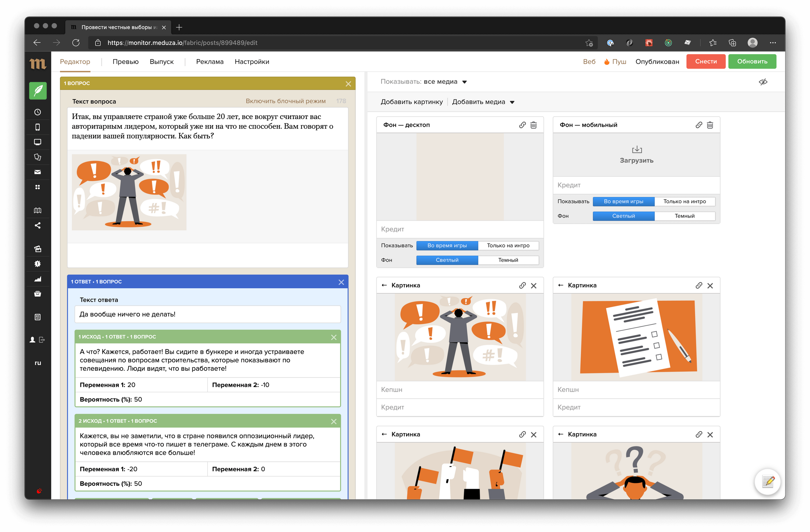810x532 pixels.
Task: Open the map icon in left sidebar
Action: click(38, 211)
